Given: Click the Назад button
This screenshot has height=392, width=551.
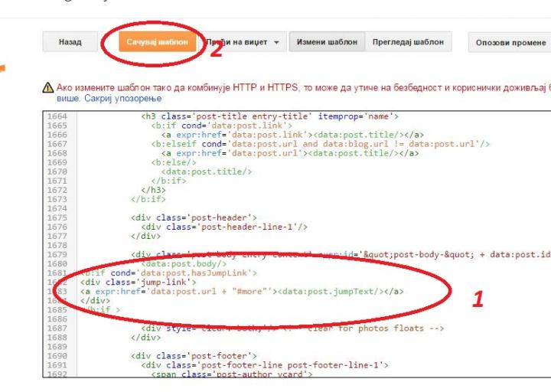Looking at the screenshot, I should click(x=70, y=42).
